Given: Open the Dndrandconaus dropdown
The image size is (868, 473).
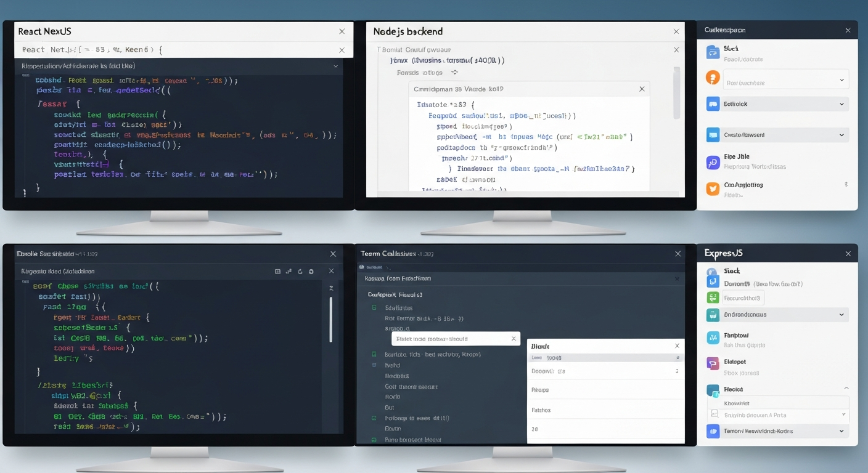Looking at the screenshot, I should 841,315.
